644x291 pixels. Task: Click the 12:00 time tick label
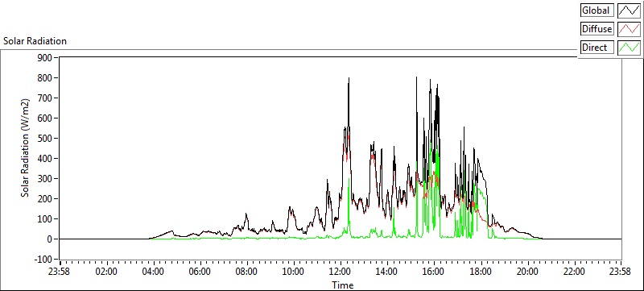coord(341,272)
